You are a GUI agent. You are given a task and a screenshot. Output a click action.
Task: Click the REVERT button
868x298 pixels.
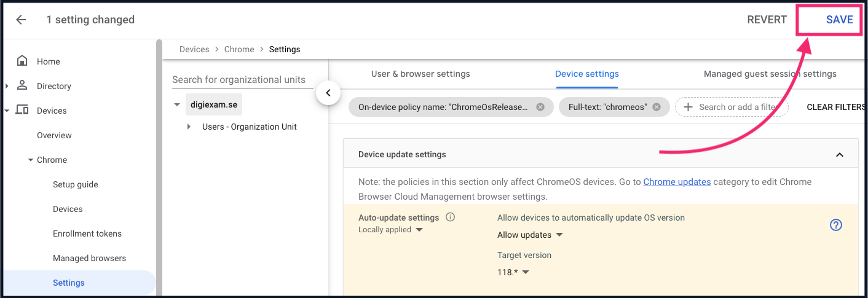coord(767,20)
